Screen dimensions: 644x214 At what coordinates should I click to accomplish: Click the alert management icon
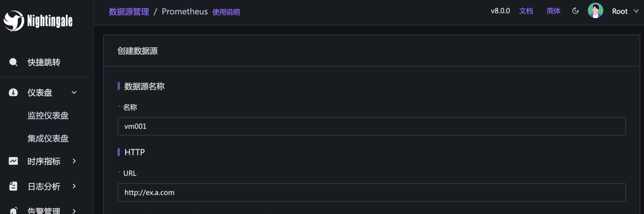click(13, 211)
